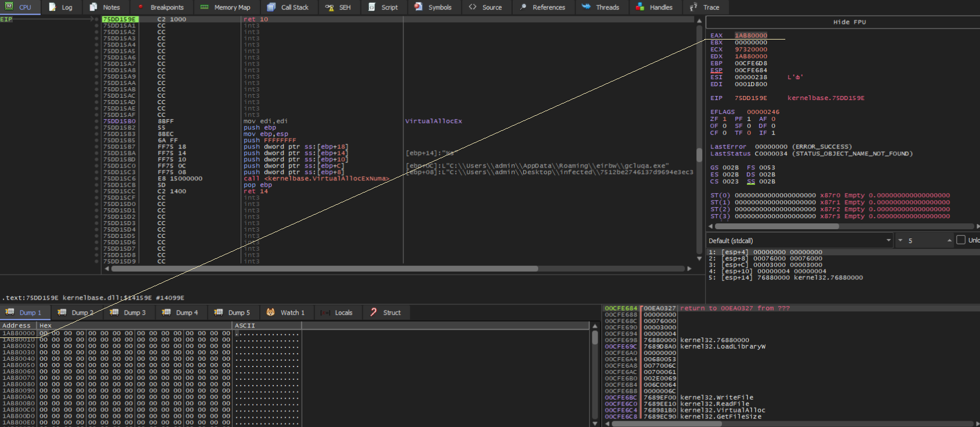Click stack entry kernel32.WriteFile
The image size is (980, 427).
[717, 398]
